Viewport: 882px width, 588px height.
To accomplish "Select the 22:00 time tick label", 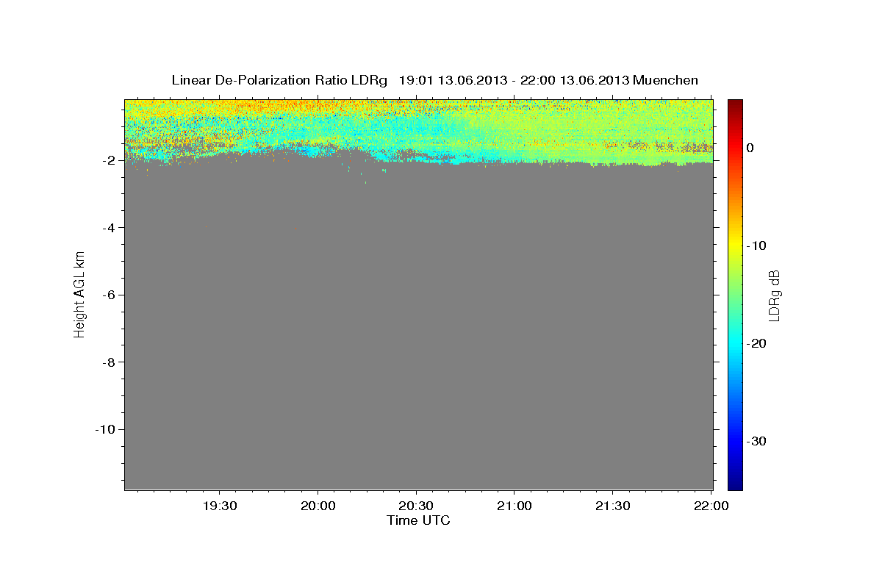I will (710, 506).
